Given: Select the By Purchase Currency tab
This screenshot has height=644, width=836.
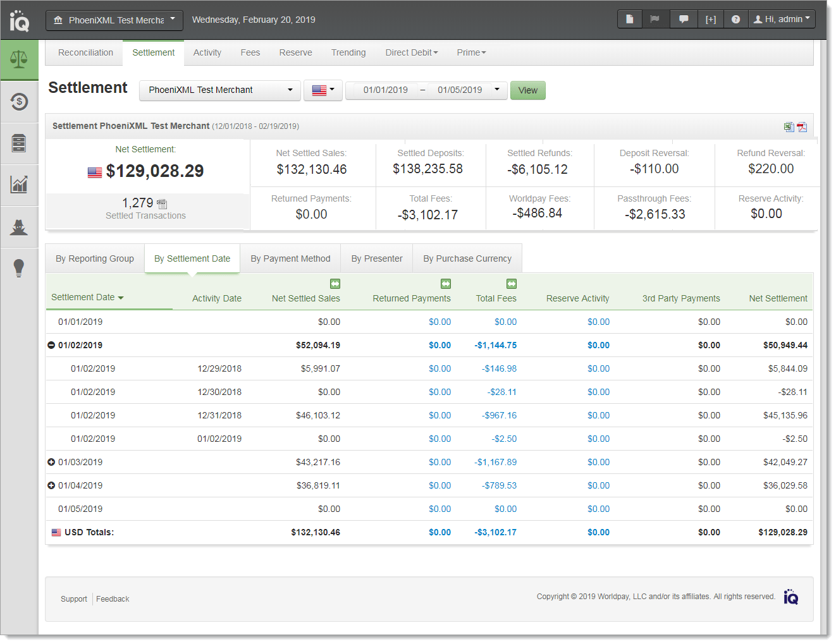Looking at the screenshot, I should point(467,258).
